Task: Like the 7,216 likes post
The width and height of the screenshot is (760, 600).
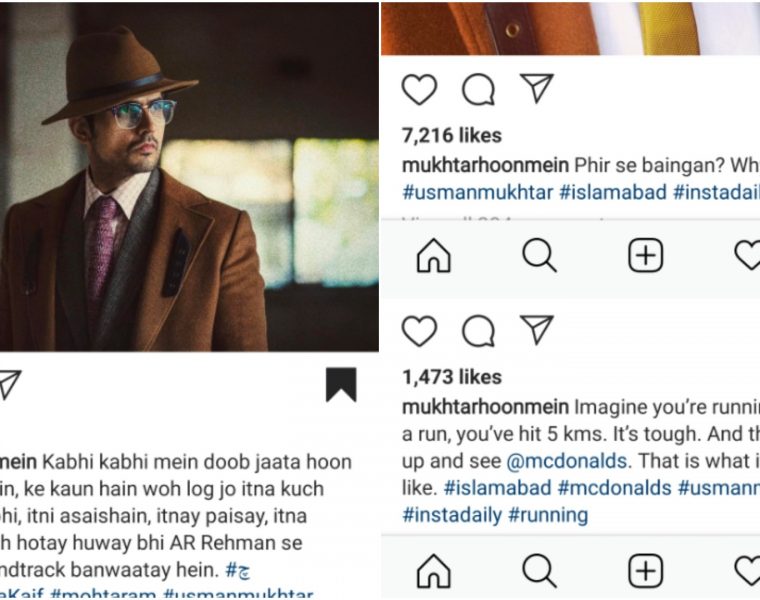Action: tap(419, 90)
